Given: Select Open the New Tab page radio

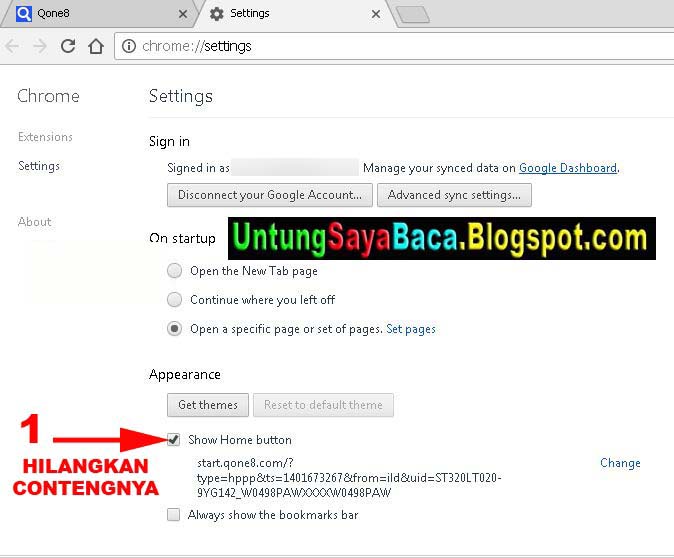Looking at the screenshot, I should [174, 271].
